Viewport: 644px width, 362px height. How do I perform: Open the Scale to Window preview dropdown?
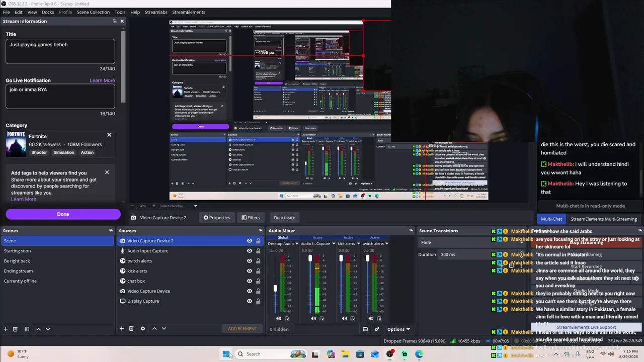179,206
